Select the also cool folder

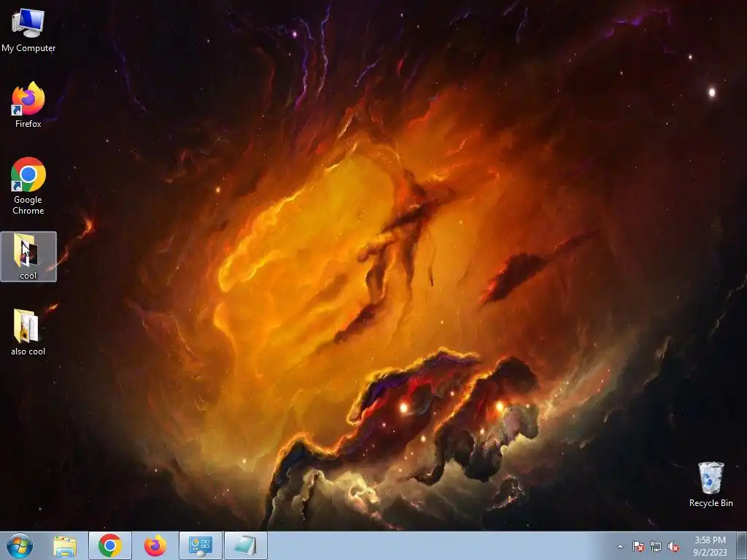point(28,332)
